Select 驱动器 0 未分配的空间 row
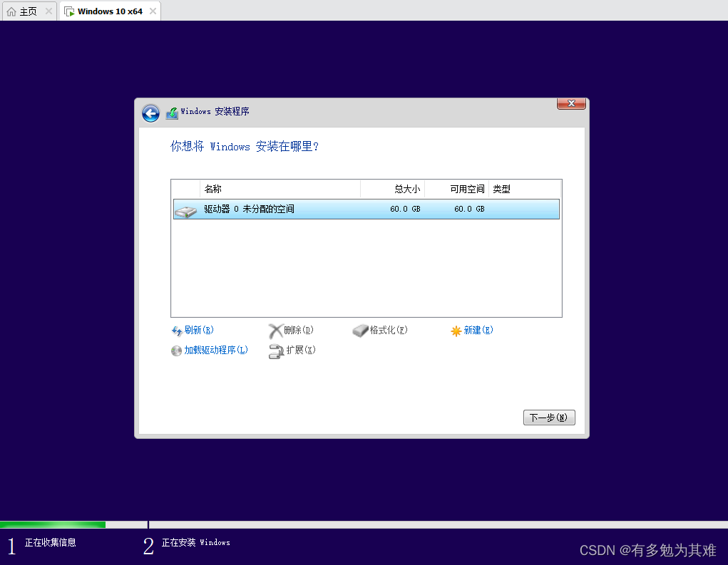The width and height of the screenshot is (728, 565). click(366, 209)
